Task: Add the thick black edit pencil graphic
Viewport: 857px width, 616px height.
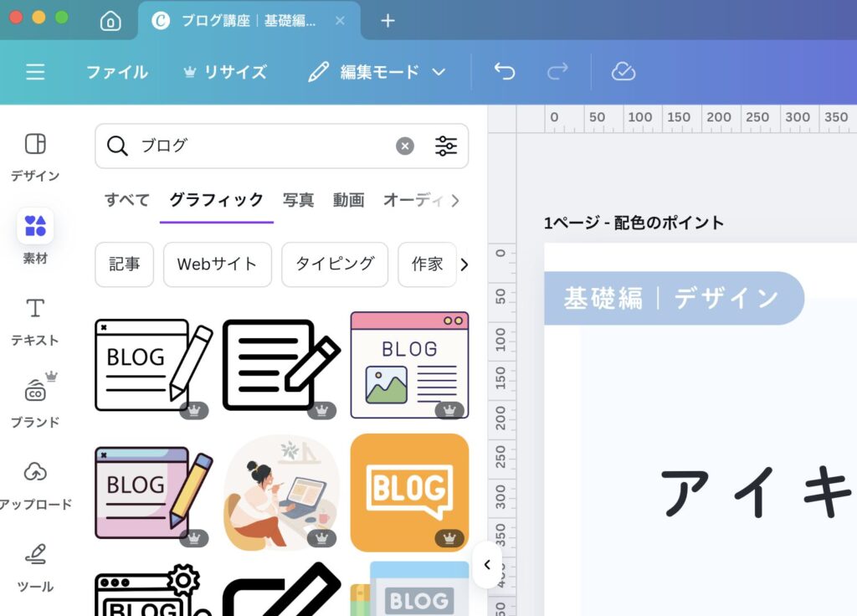Action: pyautogui.click(x=281, y=590)
